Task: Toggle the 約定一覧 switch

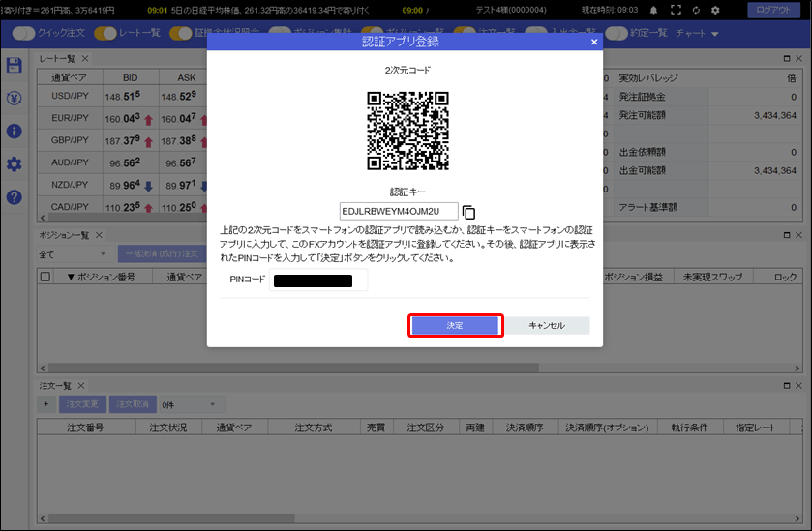Action: (x=617, y=33)
